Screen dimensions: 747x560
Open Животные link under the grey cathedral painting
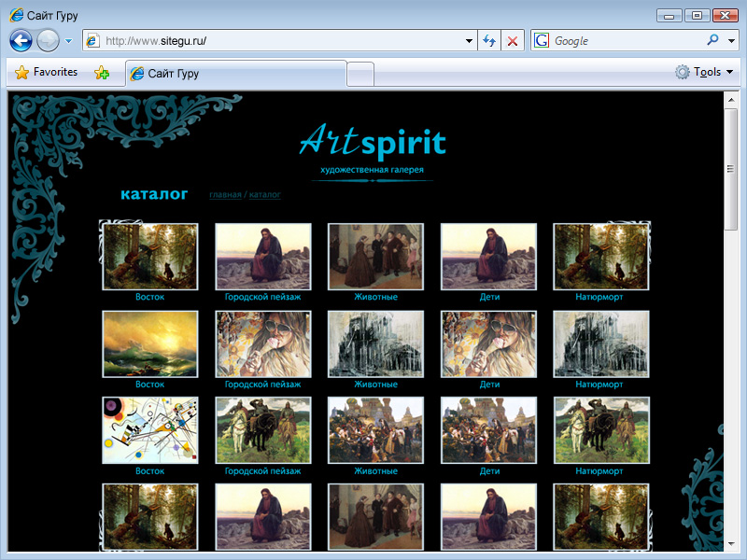coord(376,385)
